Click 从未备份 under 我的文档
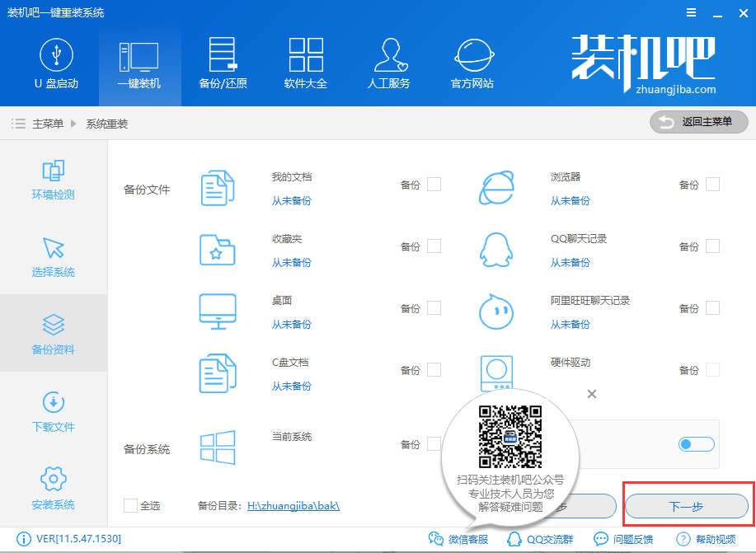 pos(292,200)
